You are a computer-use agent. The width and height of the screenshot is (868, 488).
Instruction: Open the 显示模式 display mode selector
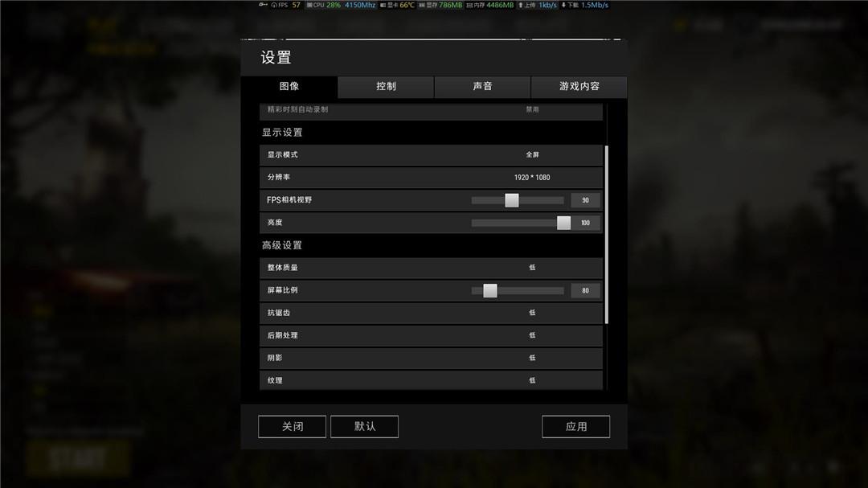tap(431, 155)
